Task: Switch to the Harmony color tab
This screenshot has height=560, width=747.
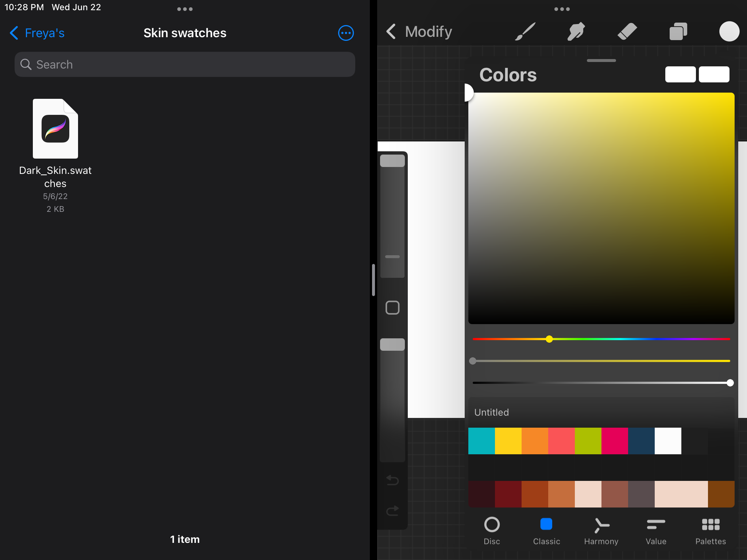Action: [601, 530]
